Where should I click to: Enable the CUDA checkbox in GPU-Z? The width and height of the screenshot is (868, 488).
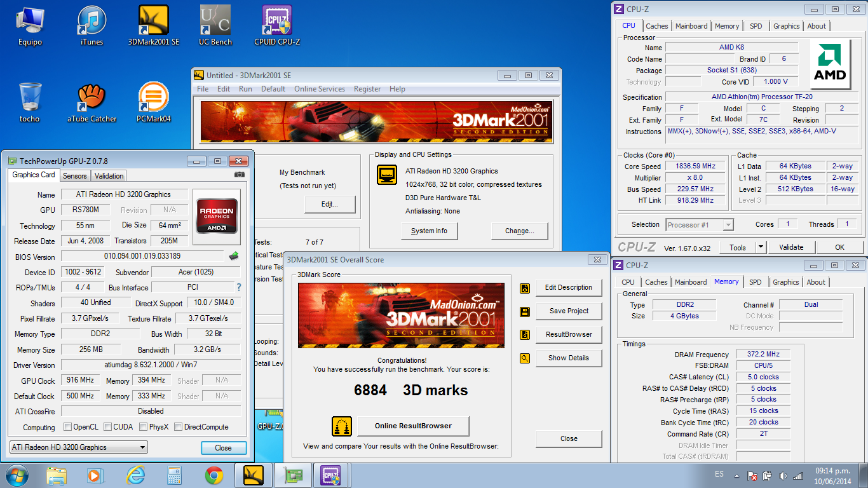point(108,427)
